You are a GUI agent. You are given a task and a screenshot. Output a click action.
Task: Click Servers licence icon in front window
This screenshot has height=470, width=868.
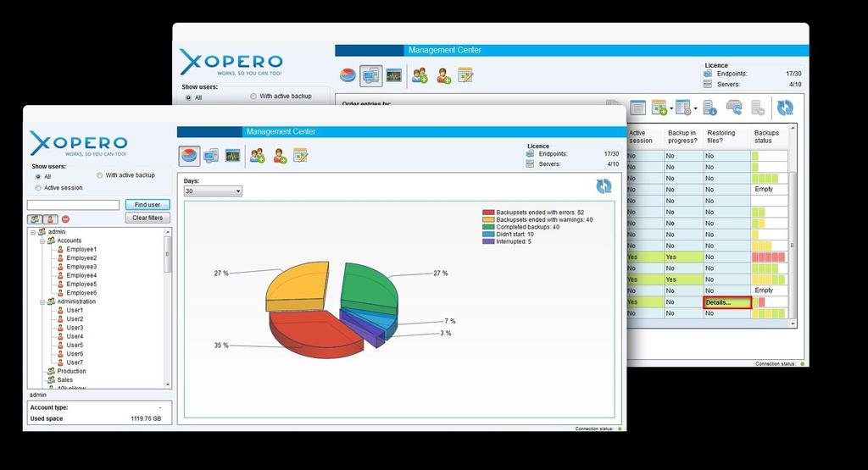click(530, 164)
